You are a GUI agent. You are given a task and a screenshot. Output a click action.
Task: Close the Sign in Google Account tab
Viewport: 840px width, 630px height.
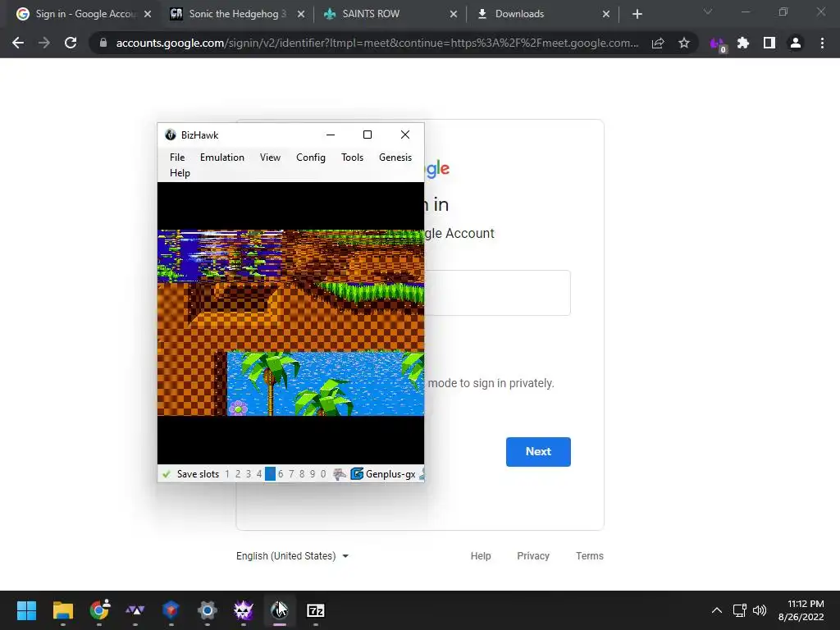coord(148,14)
